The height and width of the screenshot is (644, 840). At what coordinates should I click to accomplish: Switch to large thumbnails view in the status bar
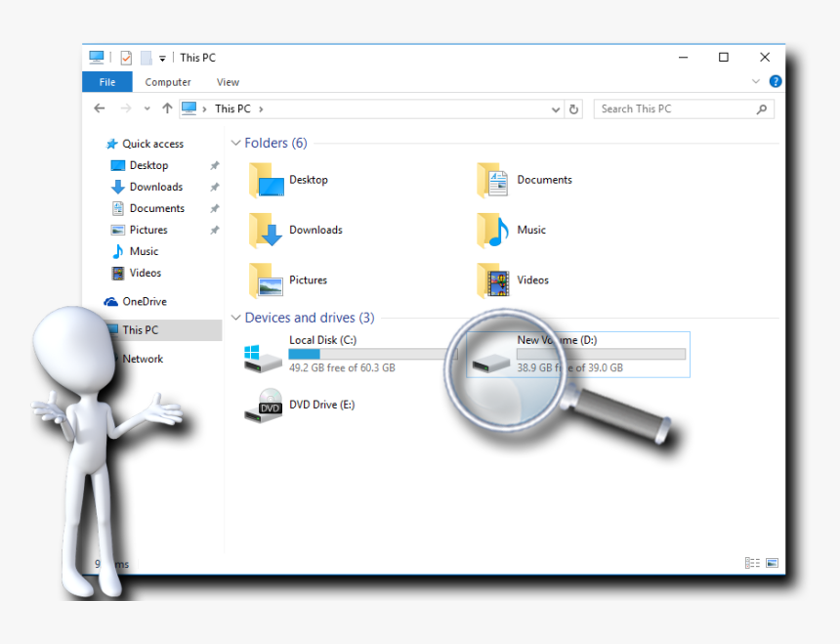[771, 562]
